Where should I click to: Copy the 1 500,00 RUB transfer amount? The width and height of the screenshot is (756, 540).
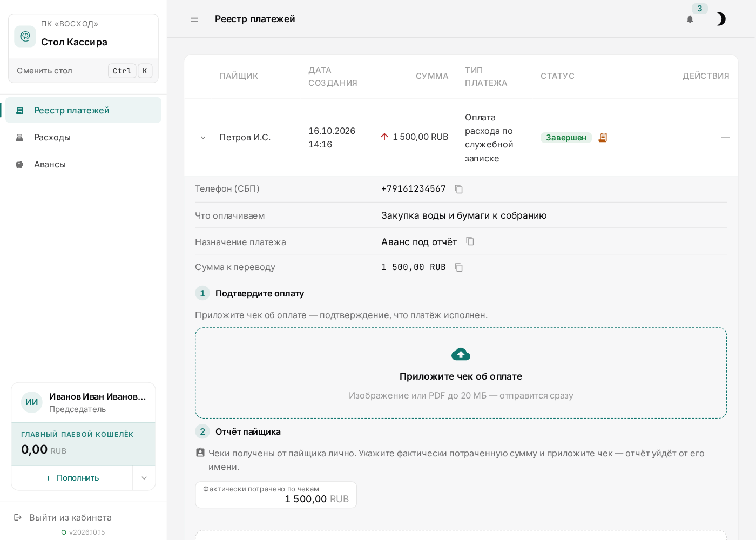point(459,267)
